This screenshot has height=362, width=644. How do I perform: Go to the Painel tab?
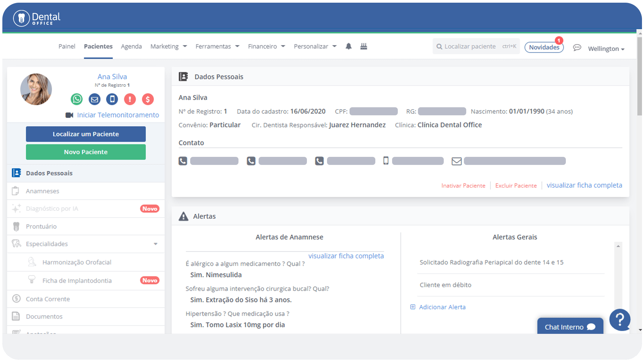67,46
